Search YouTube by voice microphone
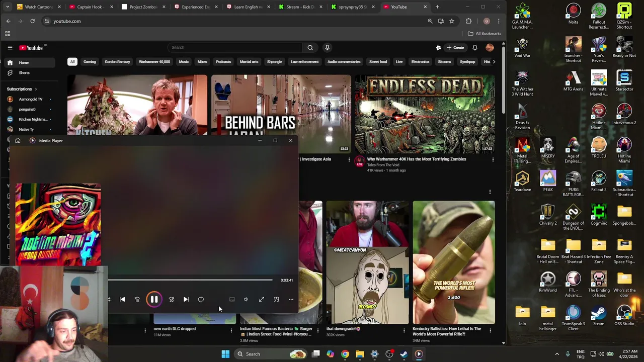The image size is (644, 362). point(327,47)
